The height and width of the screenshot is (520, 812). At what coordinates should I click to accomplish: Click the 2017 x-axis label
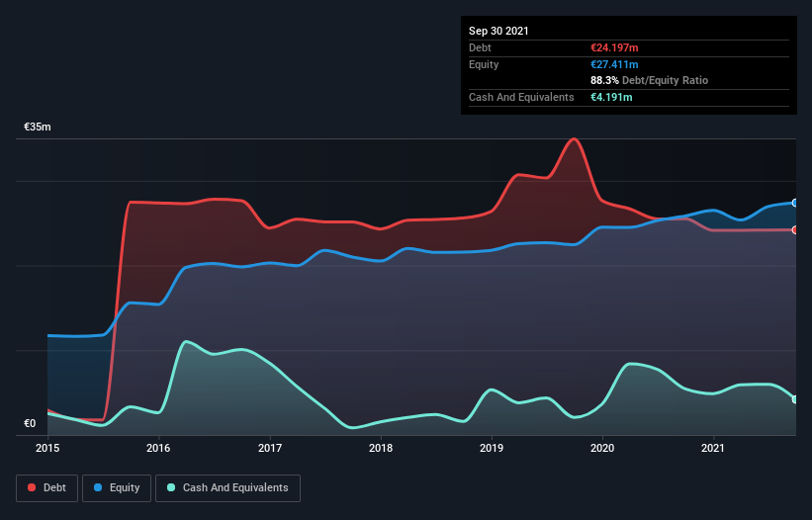coord(270,448)
